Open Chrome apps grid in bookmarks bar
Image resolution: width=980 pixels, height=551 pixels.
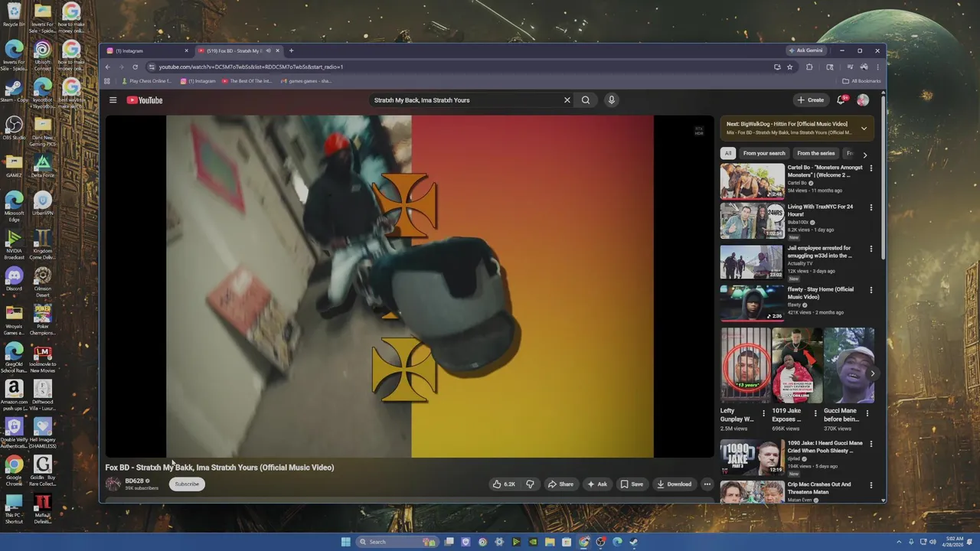(x=107, y=81)
